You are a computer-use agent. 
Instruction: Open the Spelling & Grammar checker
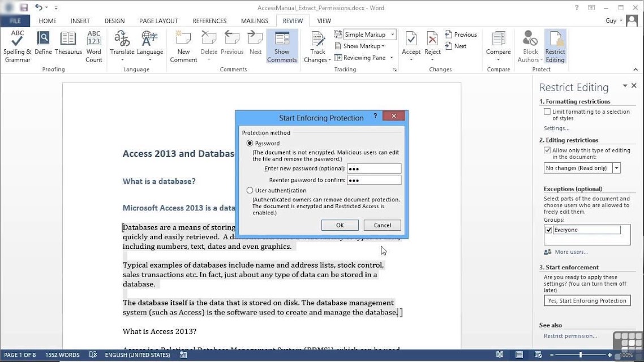(17, 46)
